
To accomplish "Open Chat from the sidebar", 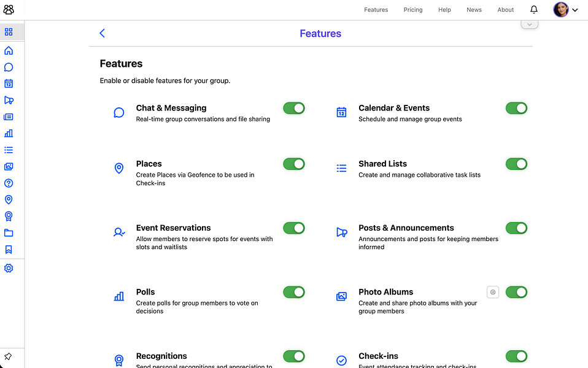I will pos(9,67).
